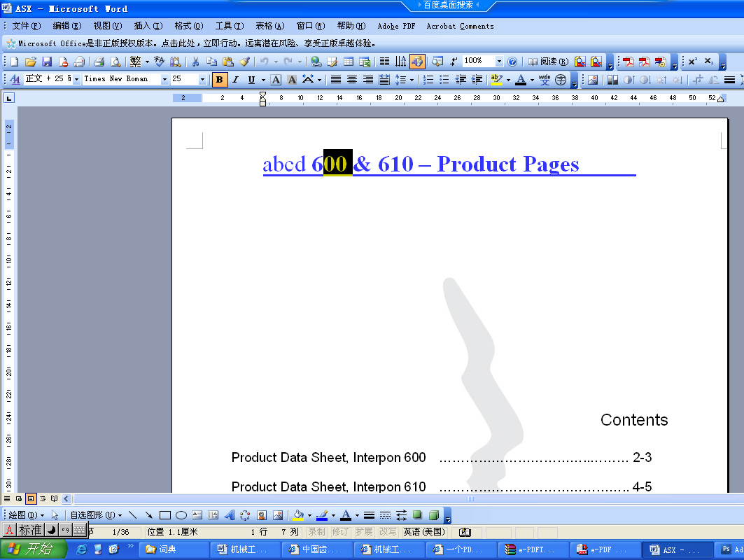The height and width of the screenshot is (560, 744).
Task: Save the document with floppy icon
Action: tap(46, 62)
